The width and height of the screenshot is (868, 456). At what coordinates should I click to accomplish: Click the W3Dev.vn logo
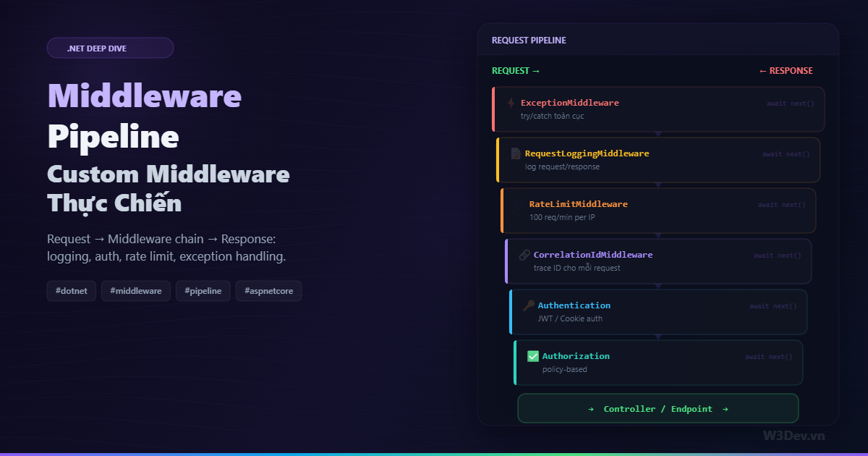[x=796, y=436]
